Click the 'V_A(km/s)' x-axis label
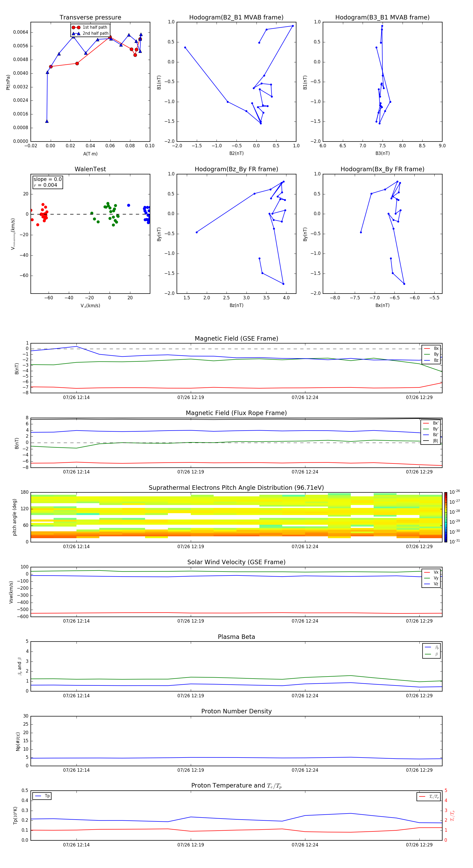Screen dimensions: 473x868 pyautogui.click(x=90, y=306)
